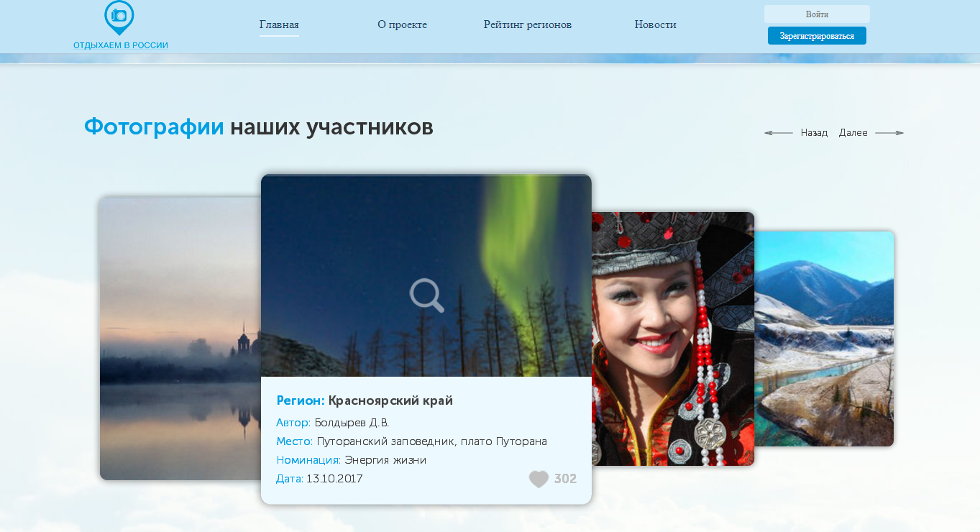The width and height of the screenshot is (980, 532).
Task: Click the left arrow beside Назад
Action: [778, 133]
